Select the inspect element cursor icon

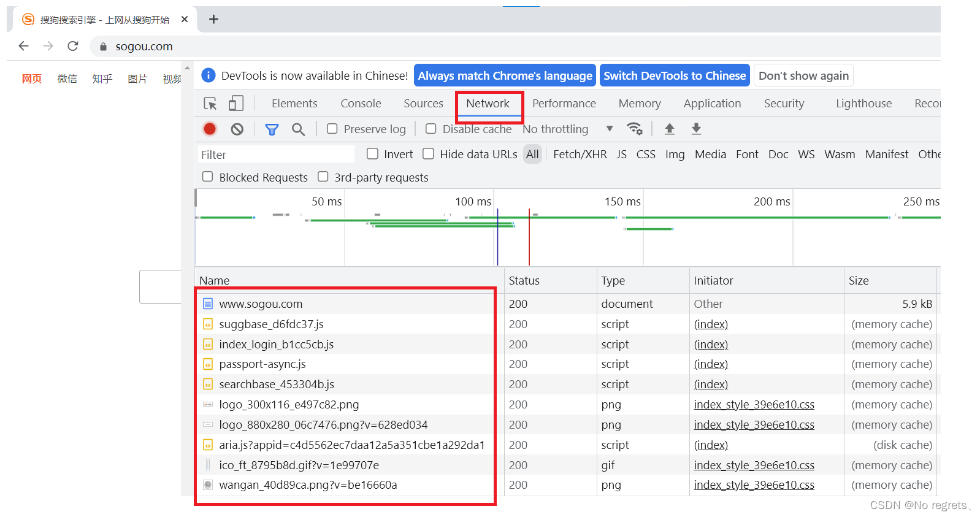point(210,104)
